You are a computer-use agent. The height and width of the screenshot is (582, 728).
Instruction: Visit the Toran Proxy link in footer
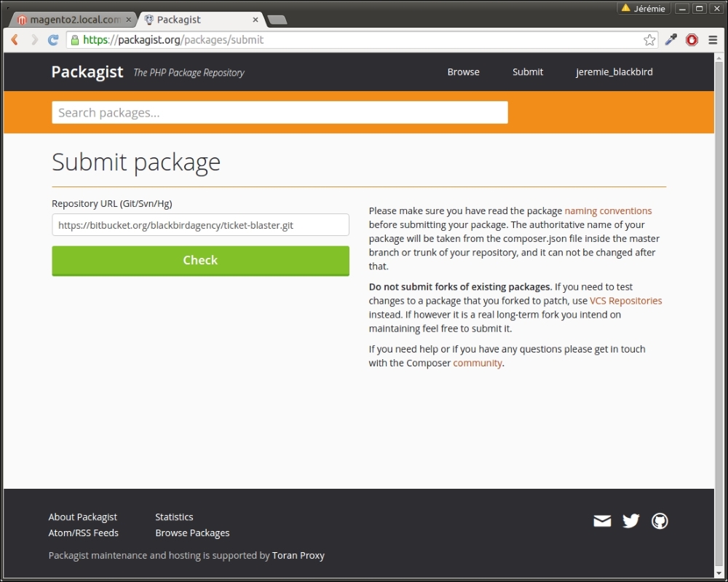point(298,555)
